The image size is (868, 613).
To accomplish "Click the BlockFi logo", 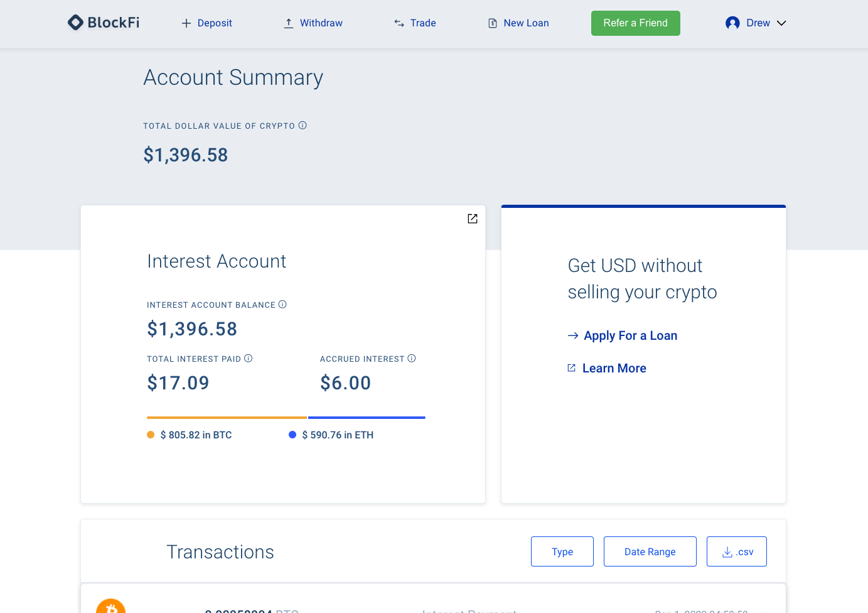I will tap(104, 23).
